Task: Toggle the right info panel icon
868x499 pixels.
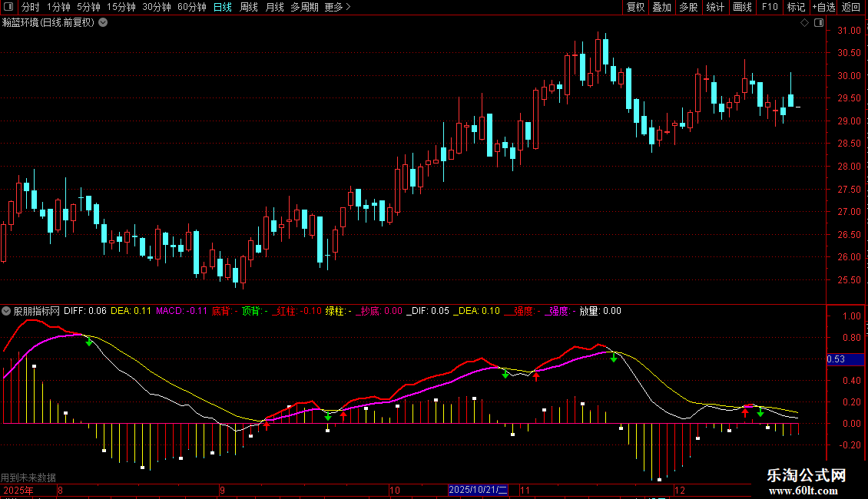Action: [819, 23]
